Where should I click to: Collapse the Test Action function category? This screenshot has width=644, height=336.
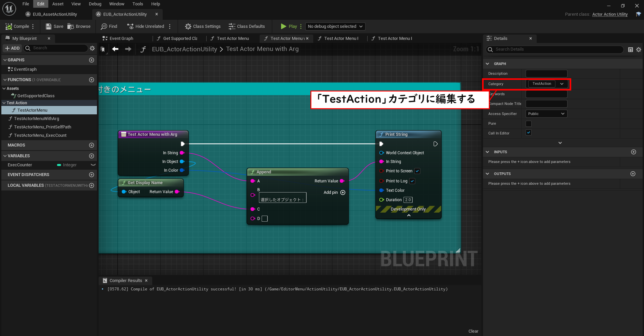click(x=4, y=103)
